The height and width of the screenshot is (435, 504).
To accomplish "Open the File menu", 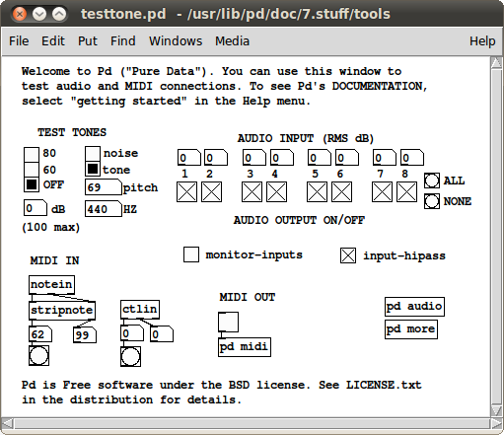I will click(19, 41).
